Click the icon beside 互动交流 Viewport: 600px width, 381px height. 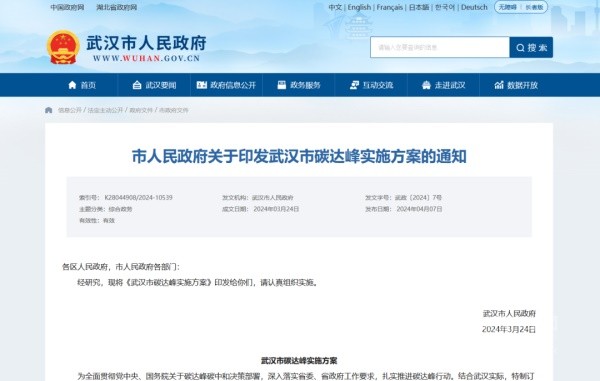pyautogui.click(x=354, y=85)
